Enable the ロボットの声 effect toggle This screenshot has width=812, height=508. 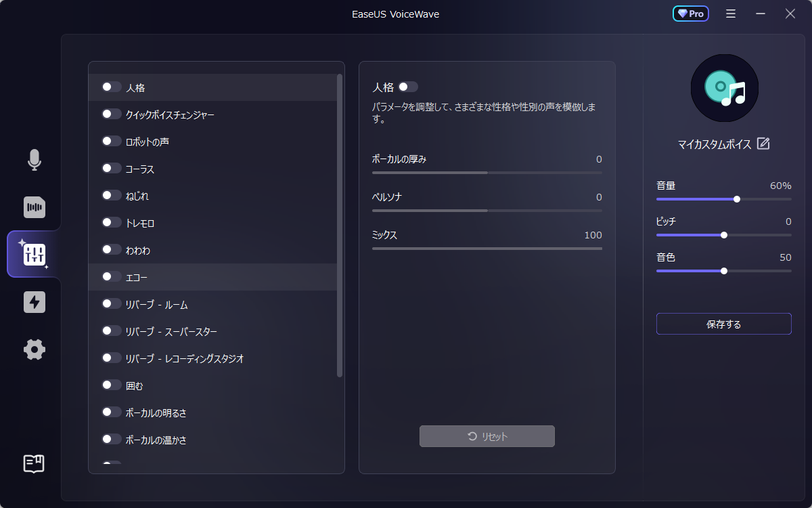[x=111, y=141]
